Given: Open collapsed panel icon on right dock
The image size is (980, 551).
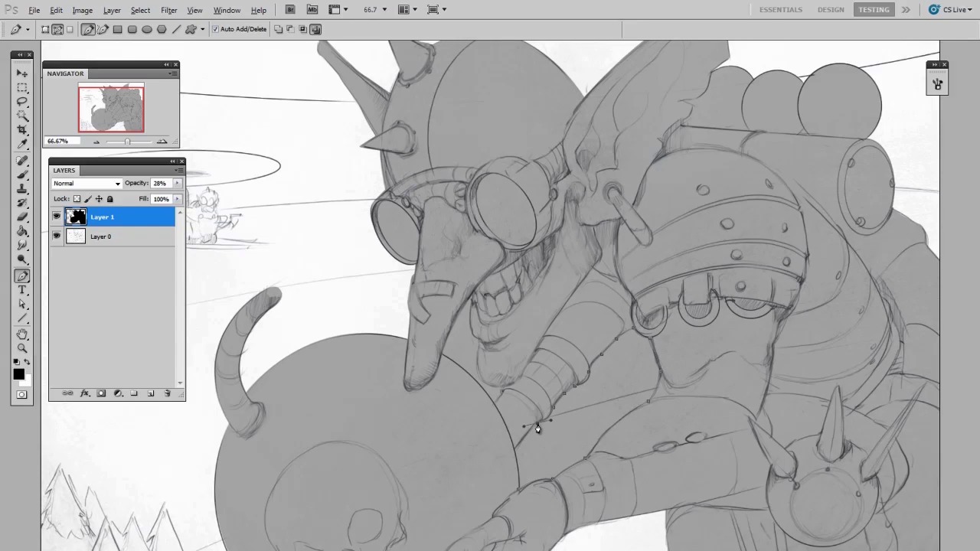Looking at the screenshot, I should [x=938, y=84].
